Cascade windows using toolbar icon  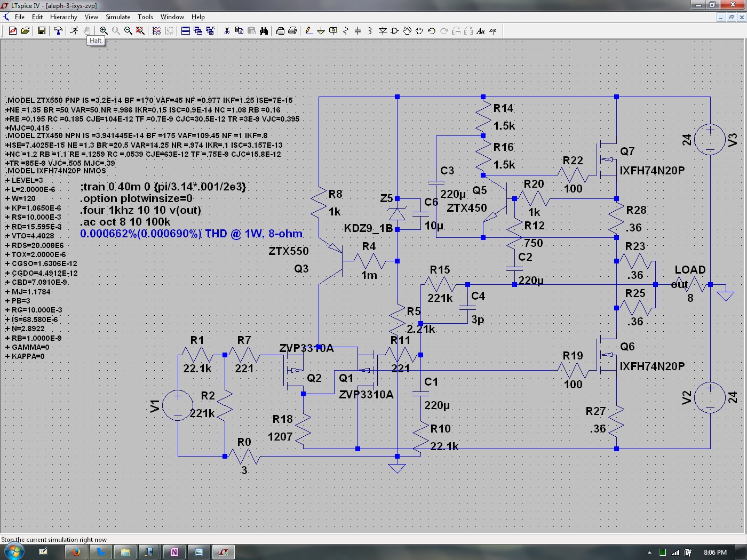coord(198,31)
